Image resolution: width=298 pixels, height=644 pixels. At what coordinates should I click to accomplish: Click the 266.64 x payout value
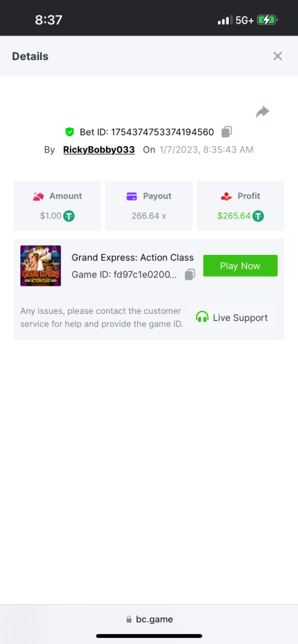pos(149,216)
